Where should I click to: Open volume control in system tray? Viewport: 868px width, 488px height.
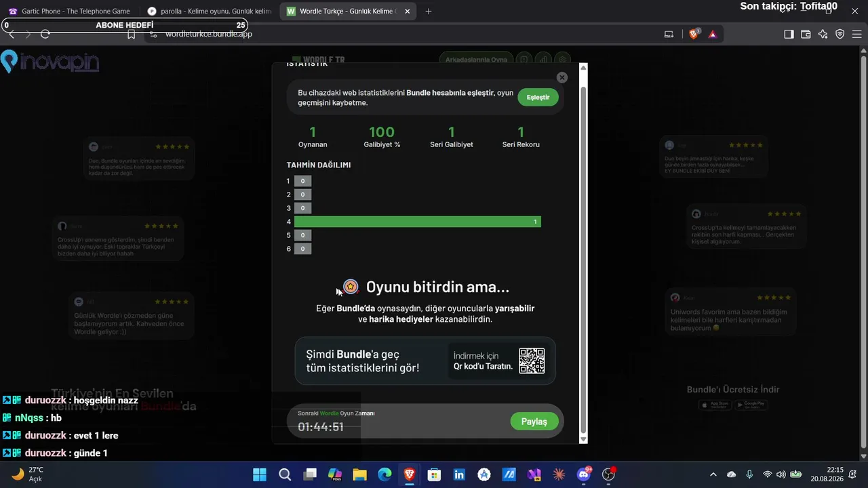pyautogui.click(x=781, y=474)
